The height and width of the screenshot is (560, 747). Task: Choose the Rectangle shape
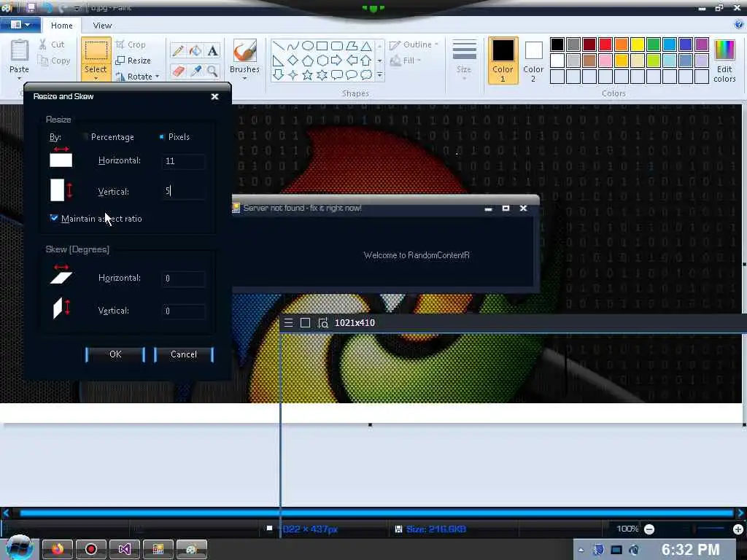tap(322, 46)
